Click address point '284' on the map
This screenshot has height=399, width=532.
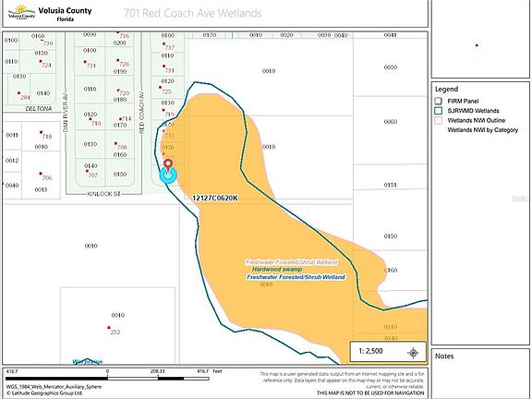tap(25, 97)
